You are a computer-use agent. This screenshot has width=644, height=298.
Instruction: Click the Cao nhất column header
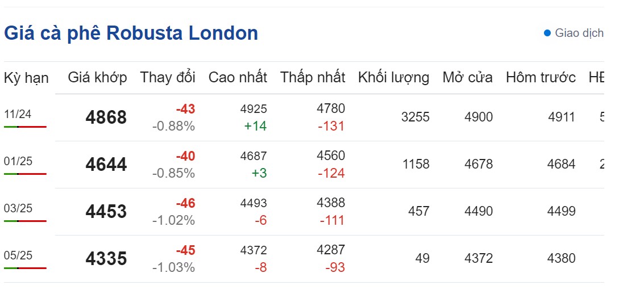point(238,78)
